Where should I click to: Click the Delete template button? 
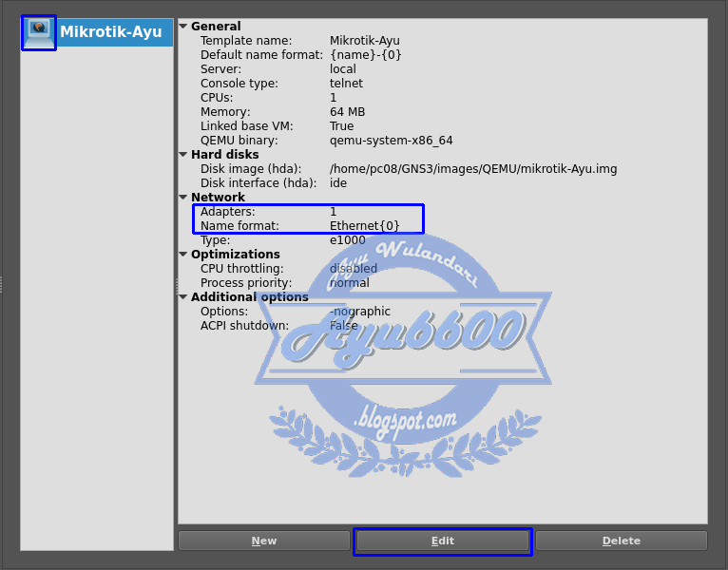click(x=622, y=541)
